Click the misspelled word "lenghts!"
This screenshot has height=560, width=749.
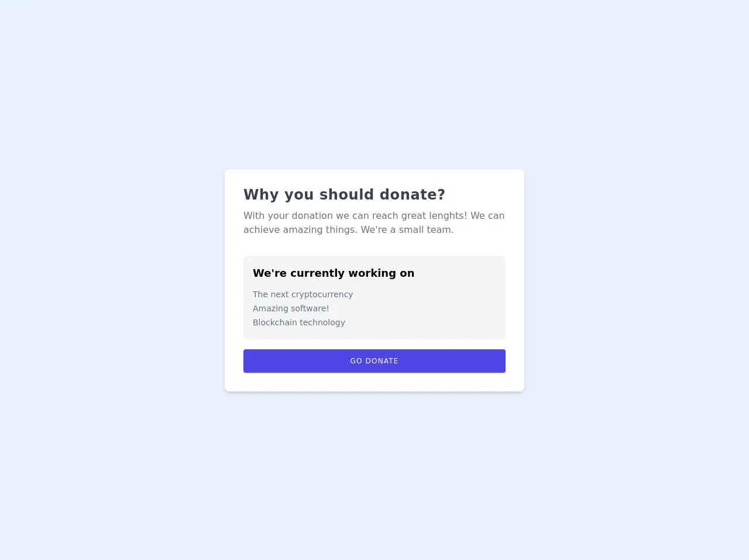(448, 216)
